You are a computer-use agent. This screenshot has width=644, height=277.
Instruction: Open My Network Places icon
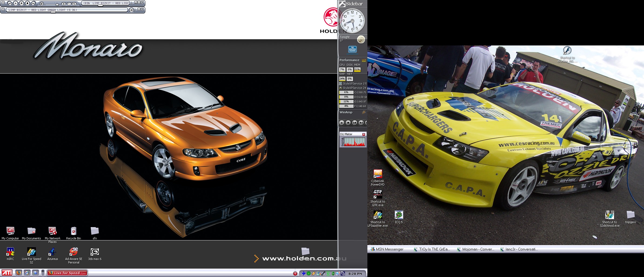[53, 235]
